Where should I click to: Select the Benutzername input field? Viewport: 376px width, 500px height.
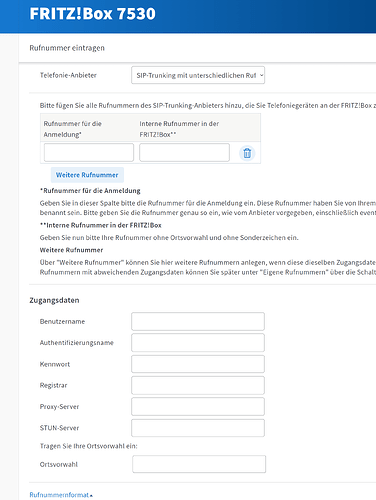[198, 321]
